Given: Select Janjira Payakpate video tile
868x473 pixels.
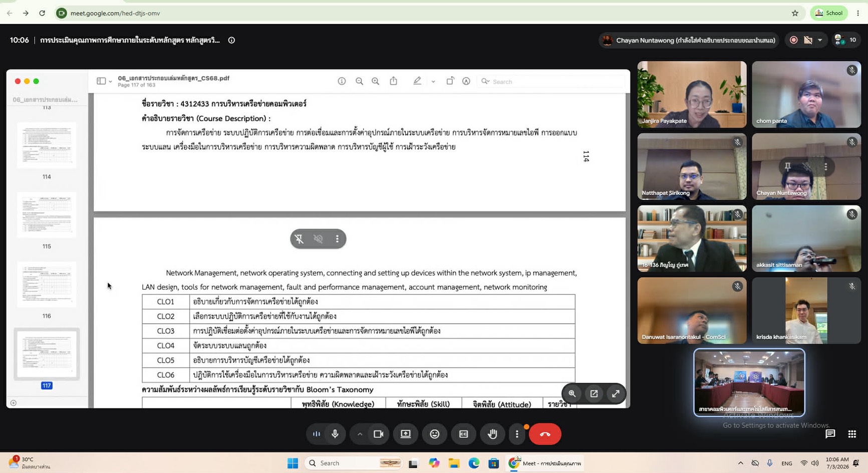Looking at the screenshot, I should pyautogui.click(x=692, y=94).
